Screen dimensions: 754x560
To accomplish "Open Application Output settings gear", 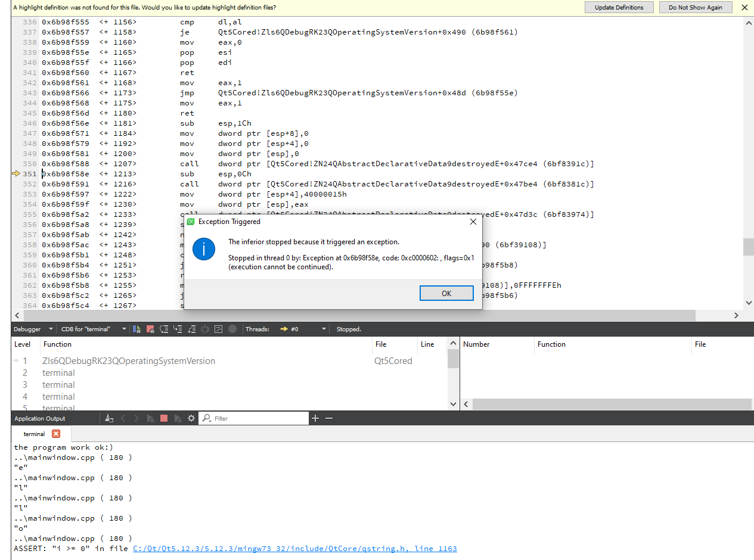I will pos(191,418).
